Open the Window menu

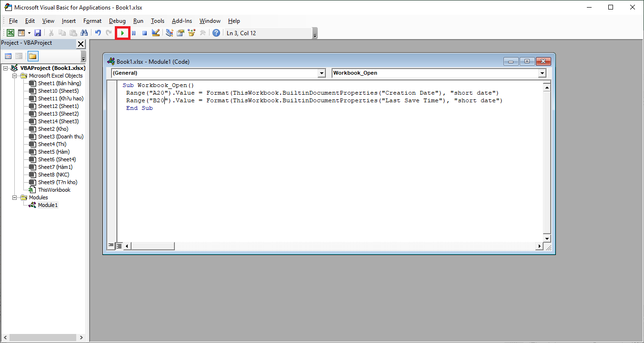coord(210,21)
